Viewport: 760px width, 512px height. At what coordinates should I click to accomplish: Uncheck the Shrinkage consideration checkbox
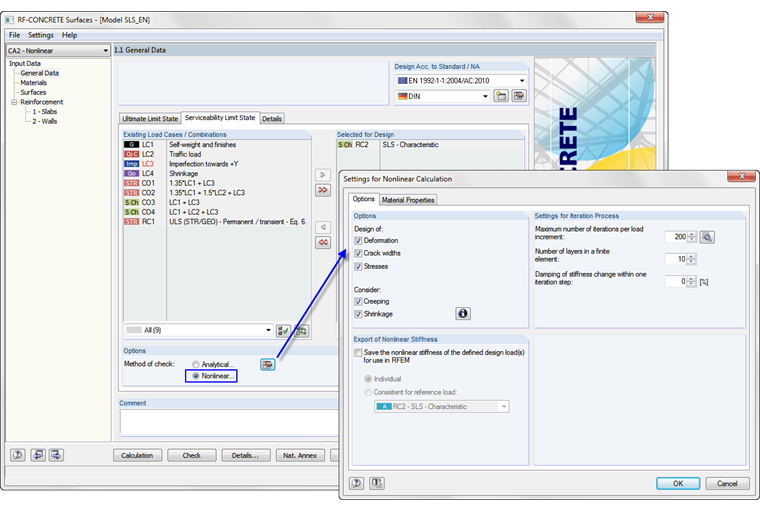point(358,314)
